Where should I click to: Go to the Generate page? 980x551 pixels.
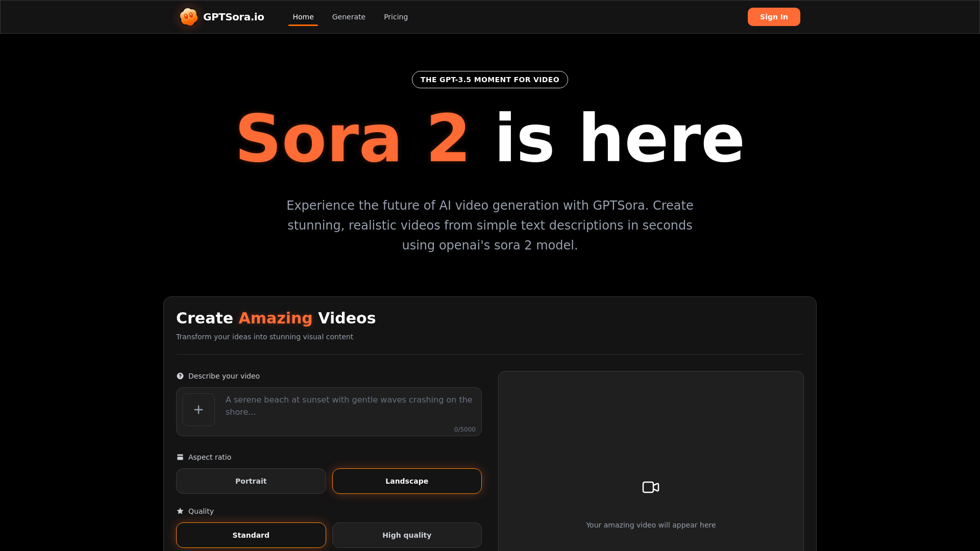[349, 17]
